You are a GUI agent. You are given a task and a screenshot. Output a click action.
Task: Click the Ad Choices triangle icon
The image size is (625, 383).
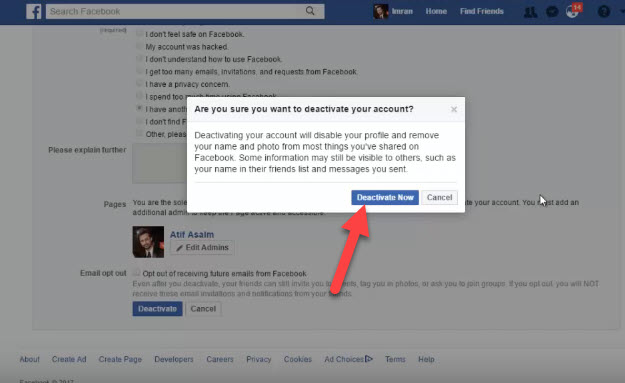click(x=369, y=359)
